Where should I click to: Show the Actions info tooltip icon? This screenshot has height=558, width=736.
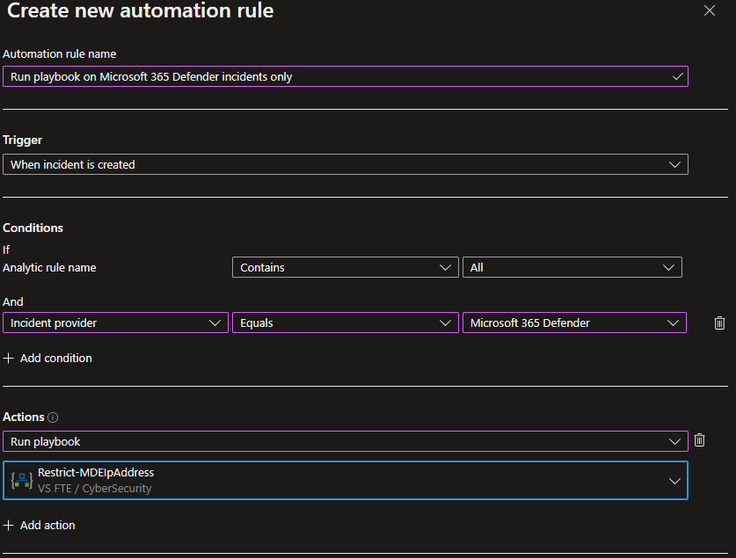(53, 417)
